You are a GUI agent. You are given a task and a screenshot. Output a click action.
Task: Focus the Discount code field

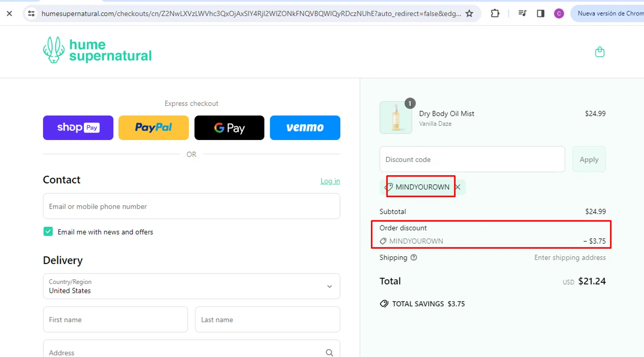click(472, 159)
